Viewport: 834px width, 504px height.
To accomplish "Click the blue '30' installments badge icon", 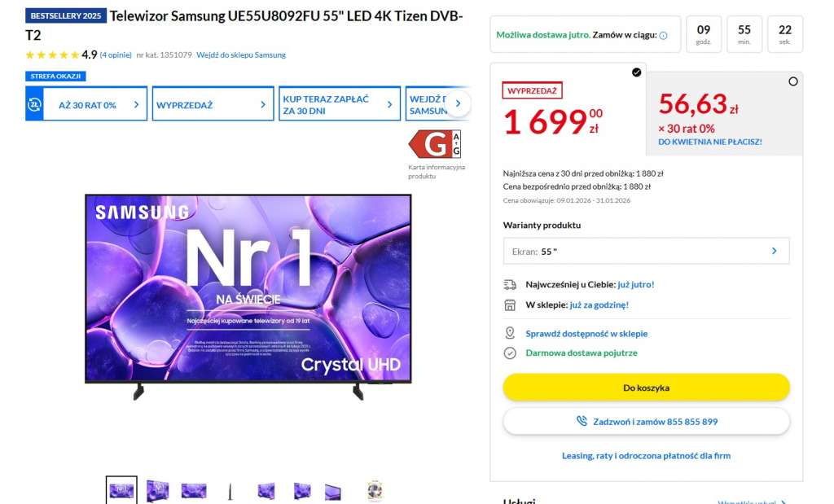I will (x=33, y=103).
